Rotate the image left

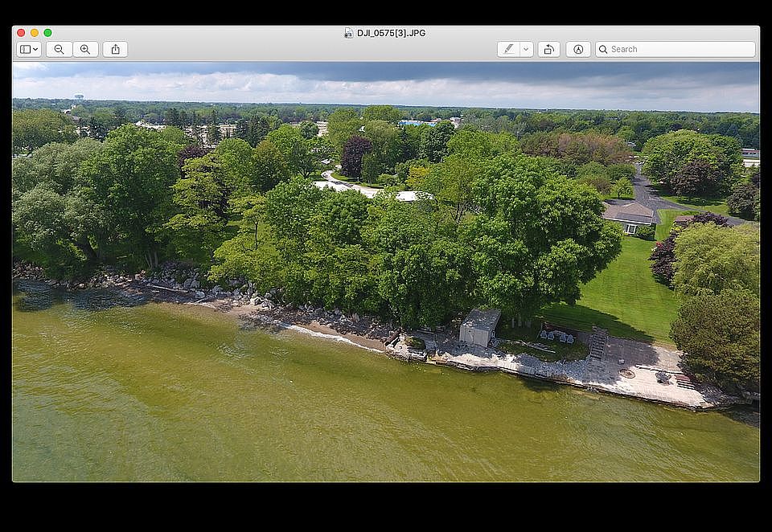tap(549, 49)
